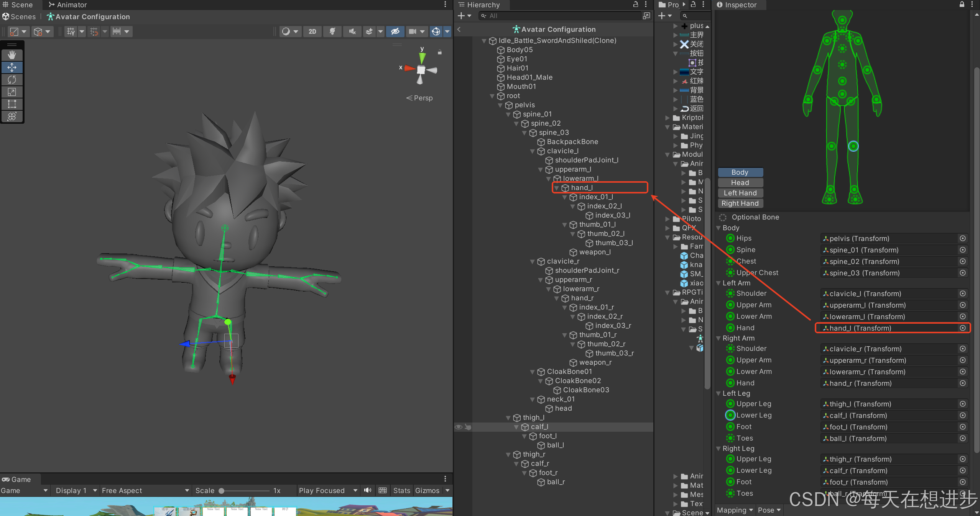The image size is (980, 516).
Task: Toggle scene audio mute button
Action: tap(352, 31)
